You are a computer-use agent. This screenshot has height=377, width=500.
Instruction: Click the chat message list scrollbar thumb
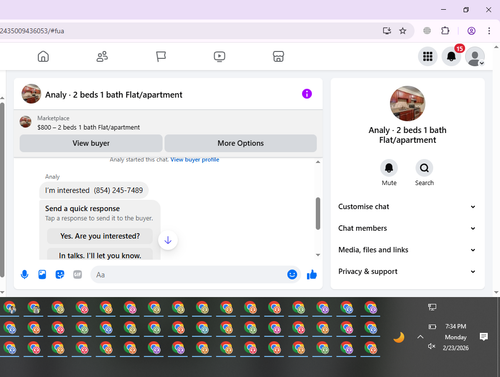click(x=318, y=213)
